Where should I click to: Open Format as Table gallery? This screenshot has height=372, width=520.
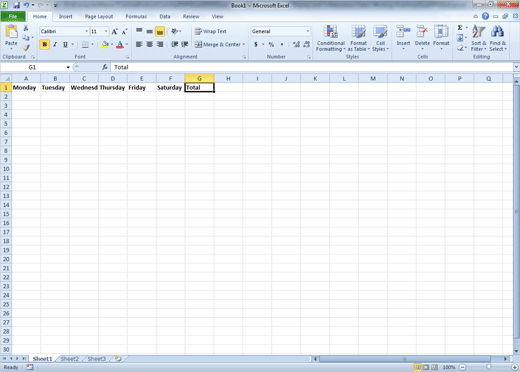tap(359, 38)
